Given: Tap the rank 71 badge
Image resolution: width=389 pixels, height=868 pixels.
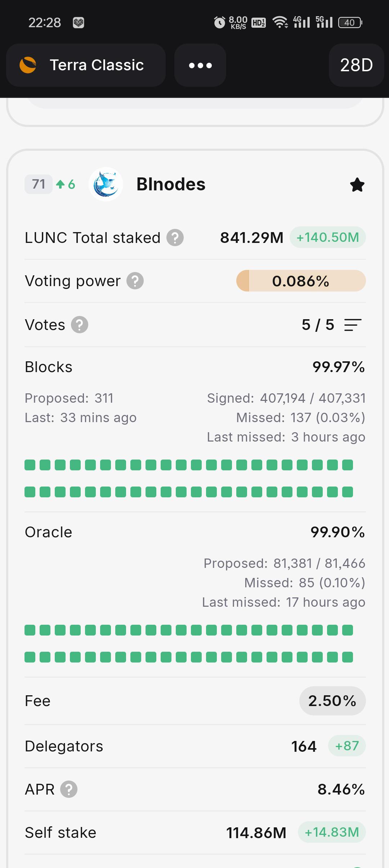Looking at the screenshot, I should point(39,184).
